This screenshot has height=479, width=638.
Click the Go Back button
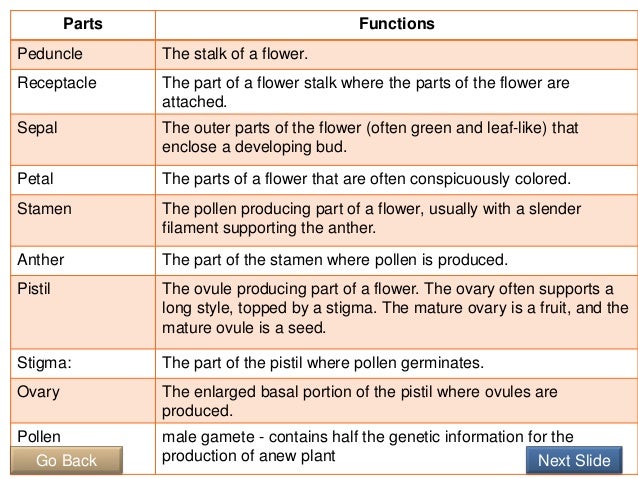pyautogui.click(x=66, y=460)
